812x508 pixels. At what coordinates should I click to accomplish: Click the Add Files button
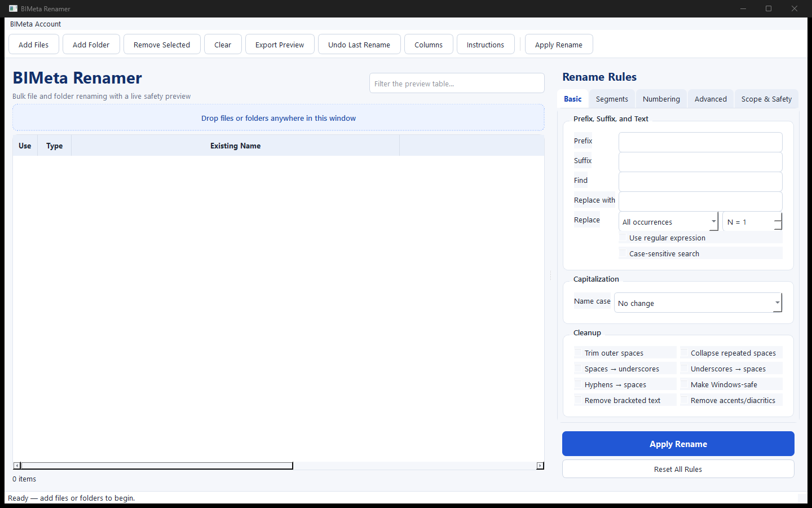34,45
